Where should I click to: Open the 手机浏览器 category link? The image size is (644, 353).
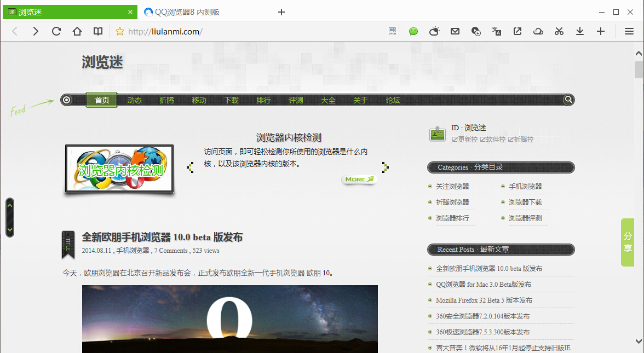[525, 187]
